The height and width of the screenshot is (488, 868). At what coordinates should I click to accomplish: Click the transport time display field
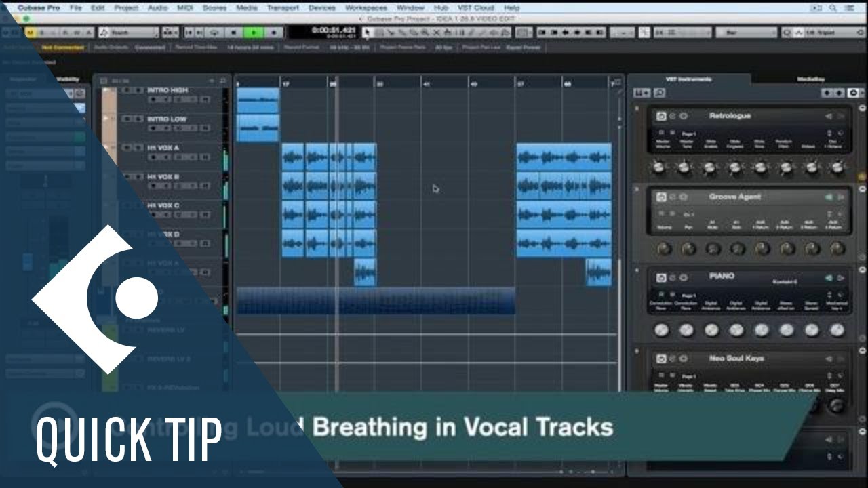323,32
